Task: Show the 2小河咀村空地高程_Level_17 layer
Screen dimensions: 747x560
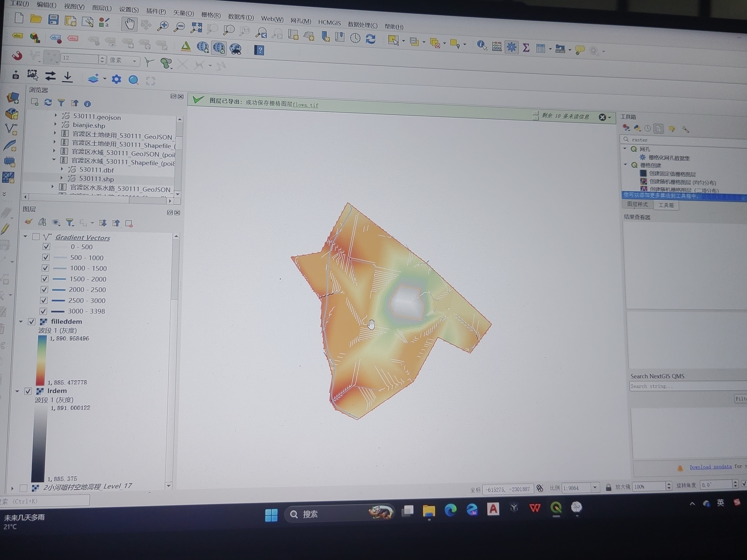Action: (24, 488)
